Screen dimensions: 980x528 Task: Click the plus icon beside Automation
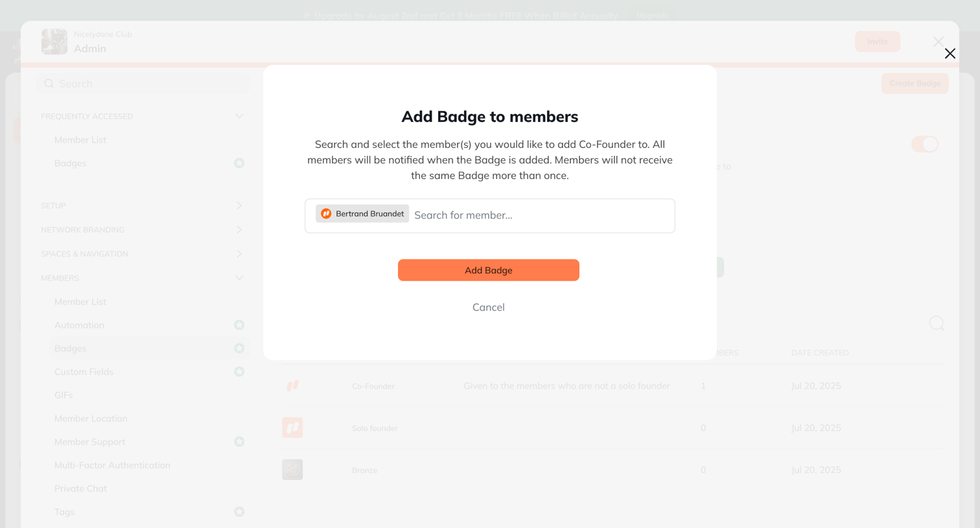point(239,325)
